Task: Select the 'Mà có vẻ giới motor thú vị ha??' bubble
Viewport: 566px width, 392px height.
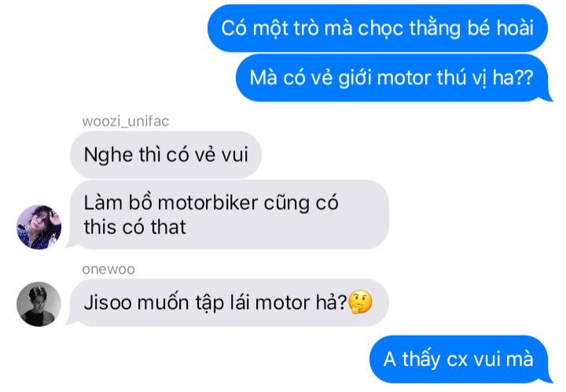Action: point(394,78)
